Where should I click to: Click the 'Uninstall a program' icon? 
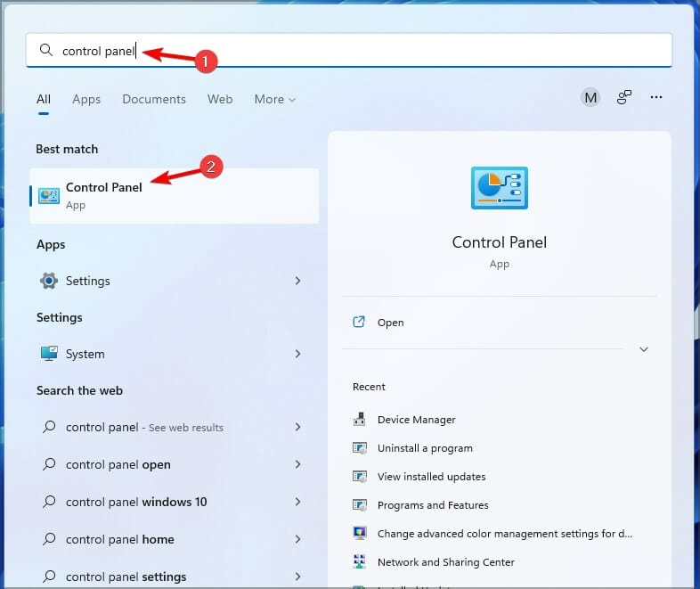coord(360,448)
